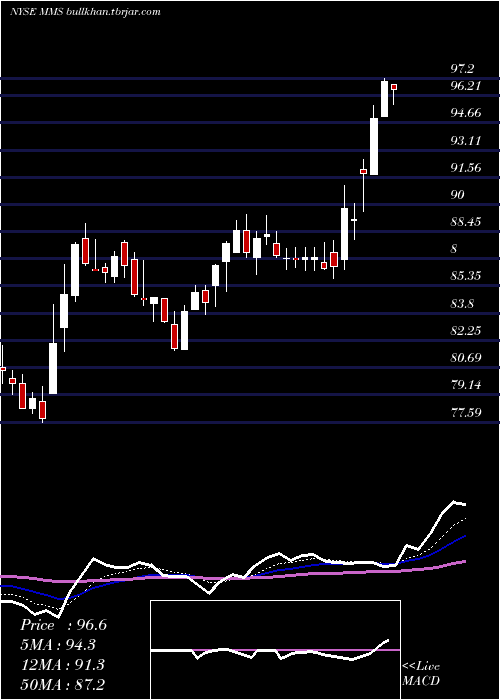Click the 85.35 price axis label
This screenshot has width=500, height=700.
click(466, 276)
